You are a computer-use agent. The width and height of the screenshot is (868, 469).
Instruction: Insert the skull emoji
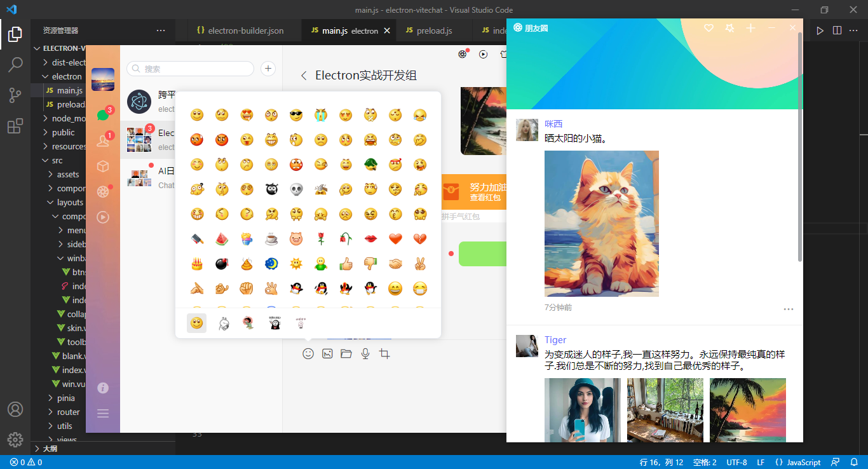coord(296,189)
